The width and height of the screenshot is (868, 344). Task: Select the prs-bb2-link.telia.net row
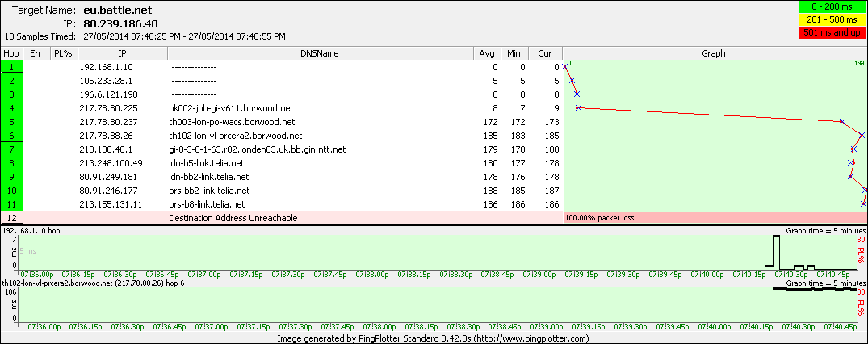point(283,191)
